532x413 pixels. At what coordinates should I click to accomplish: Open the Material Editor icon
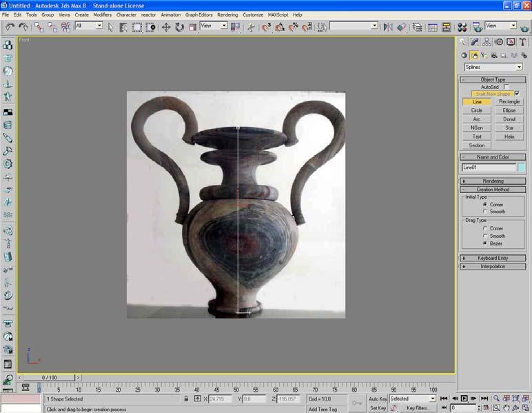coord(462,27)
